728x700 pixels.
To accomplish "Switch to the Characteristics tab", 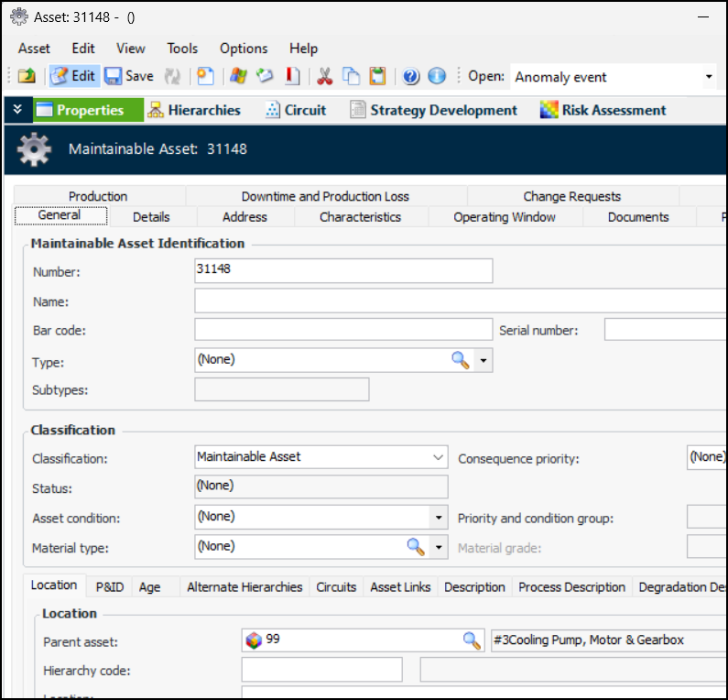I will pyautogui.click(x=360, y=217).
